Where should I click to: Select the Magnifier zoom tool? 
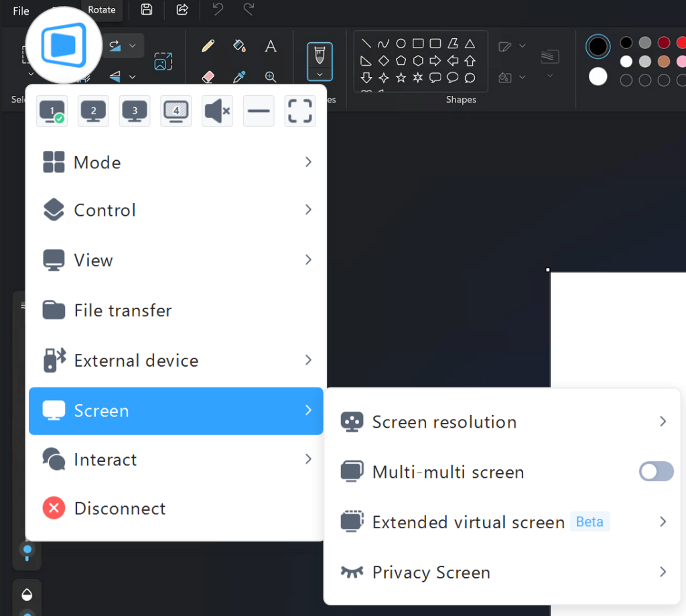pos(271,76)
